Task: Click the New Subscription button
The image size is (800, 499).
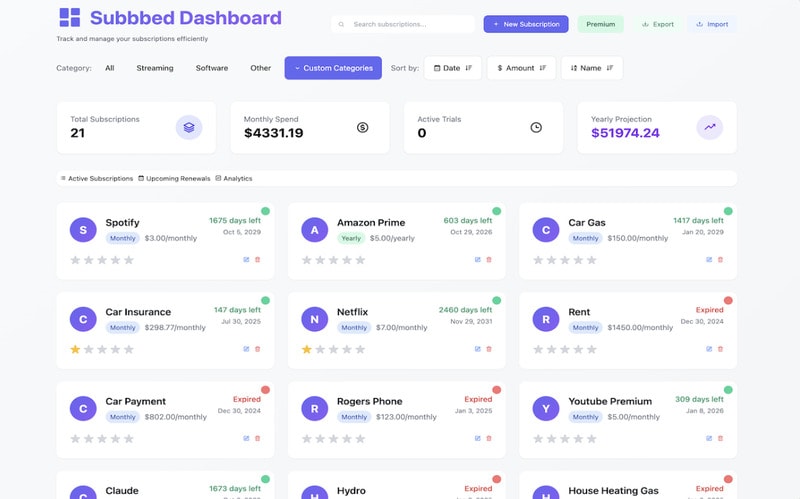Action: [526, 24]
